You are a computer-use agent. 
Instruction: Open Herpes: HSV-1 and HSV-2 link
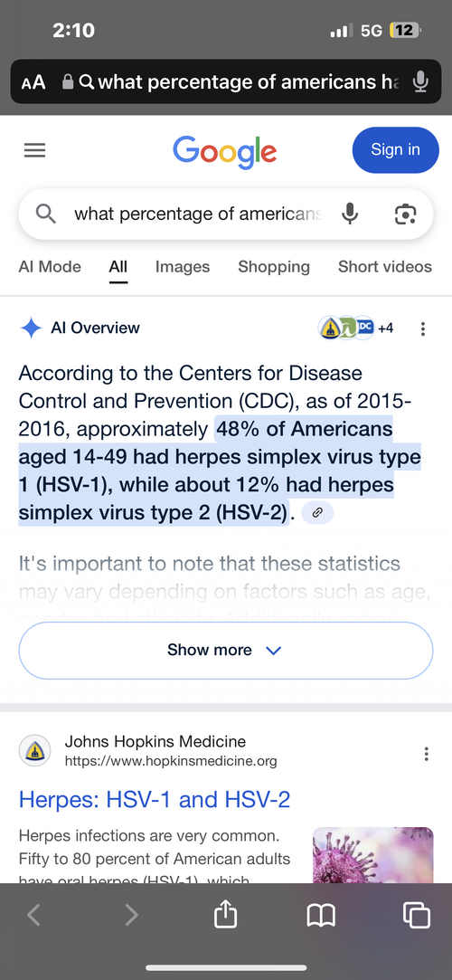point(155,799)
